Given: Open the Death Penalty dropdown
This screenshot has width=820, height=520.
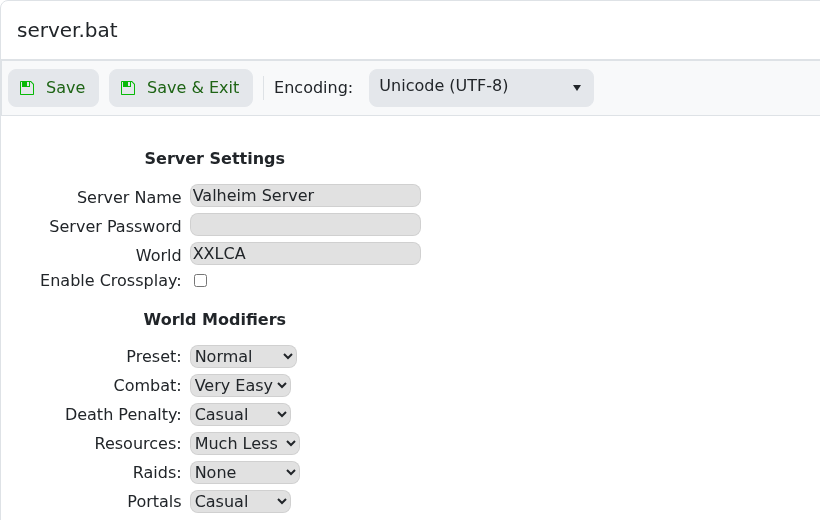Looking at the screenshot, I should tap(240, 415).
